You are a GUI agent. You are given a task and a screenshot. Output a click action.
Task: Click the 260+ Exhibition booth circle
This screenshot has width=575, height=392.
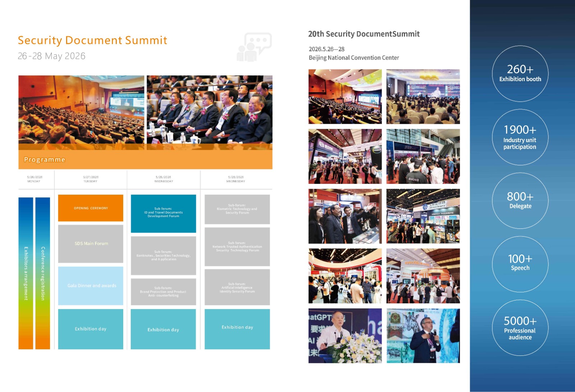(520, 74)
